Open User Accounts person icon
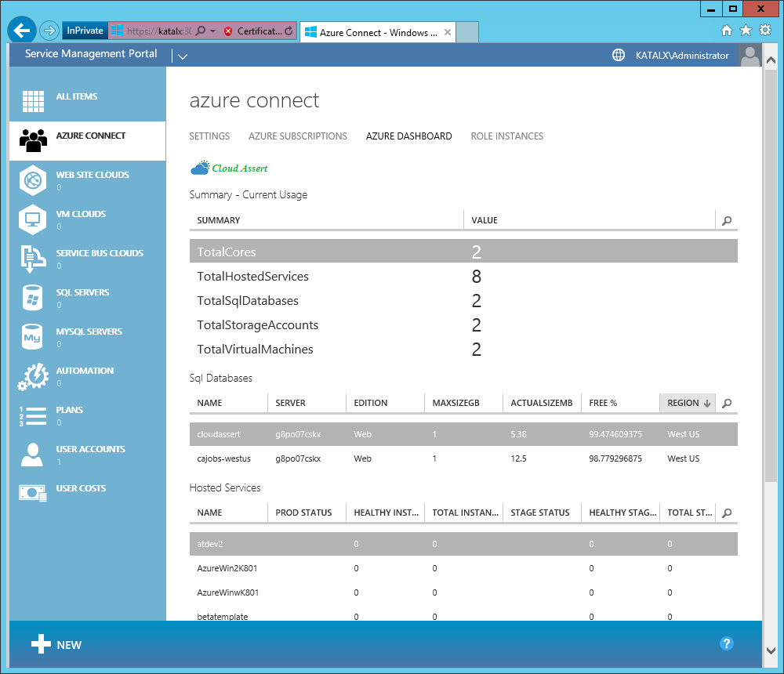 (x=32, y=455)
